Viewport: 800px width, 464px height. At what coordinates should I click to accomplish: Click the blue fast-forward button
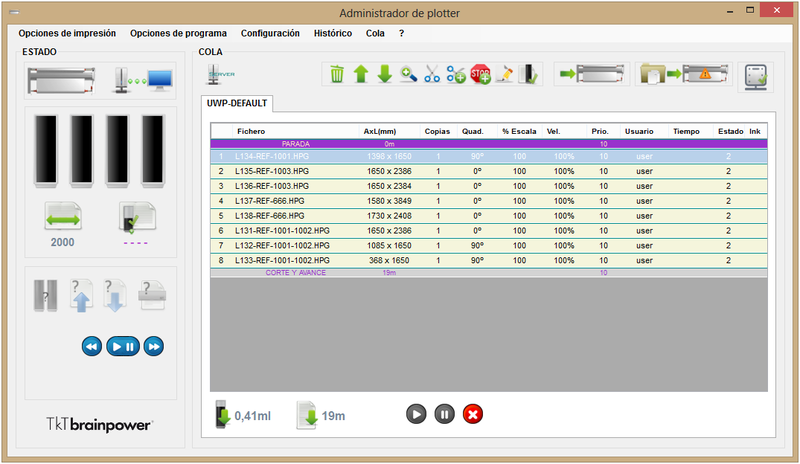pos(154,346)
